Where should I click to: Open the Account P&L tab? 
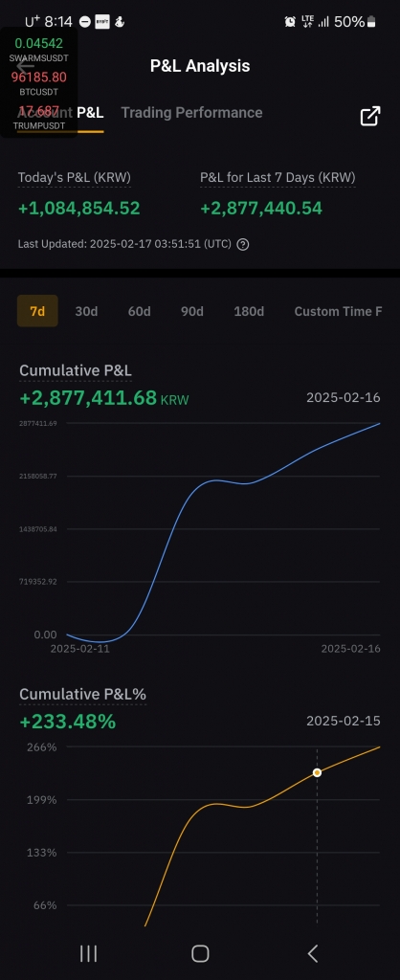click(x=60, y=113)
